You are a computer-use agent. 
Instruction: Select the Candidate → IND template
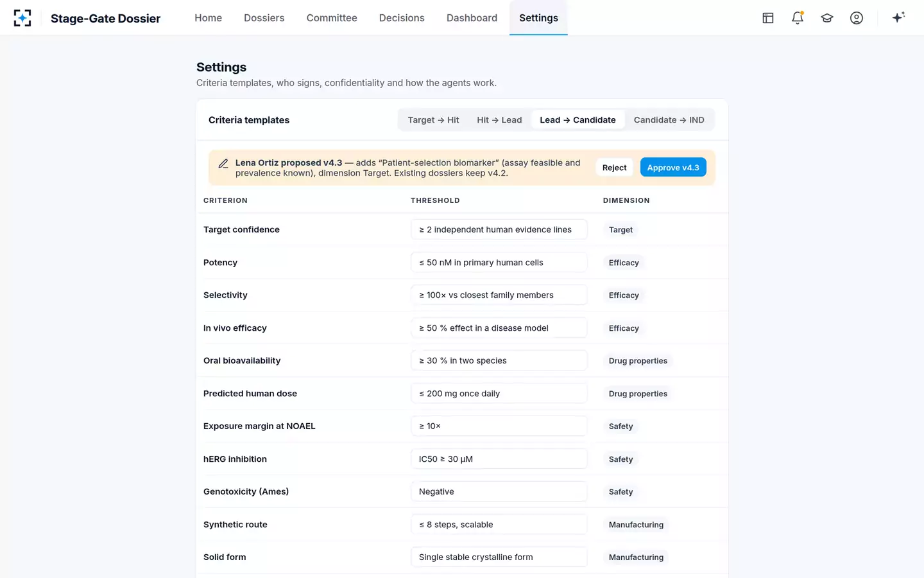click(669, 120)
